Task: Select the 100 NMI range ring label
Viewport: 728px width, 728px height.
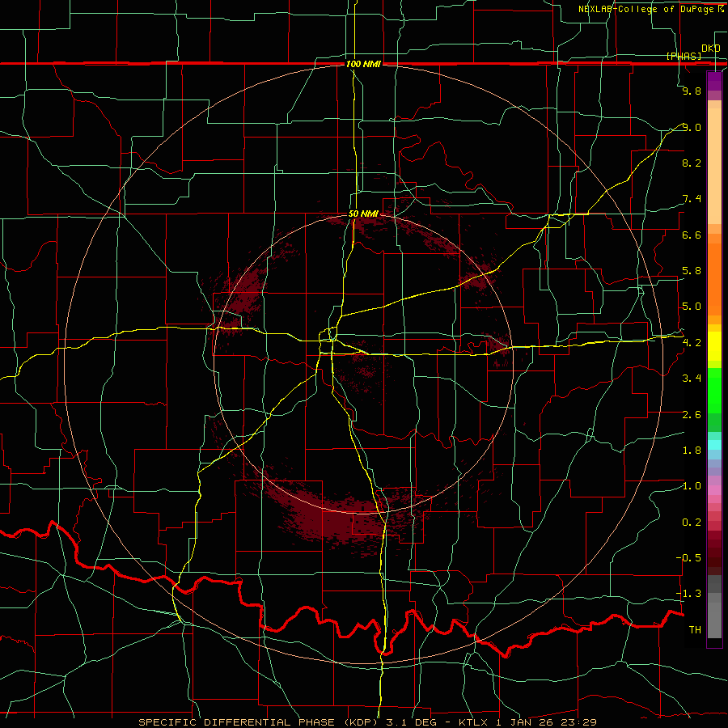Action: (x=363, y=64)
